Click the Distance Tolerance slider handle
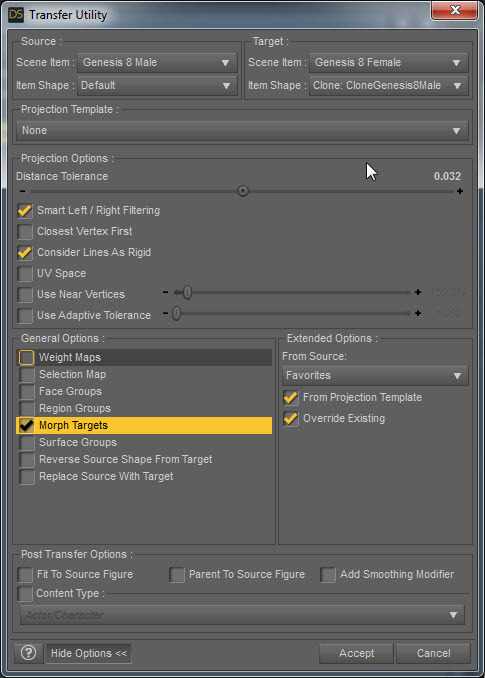 coord(243,191)
